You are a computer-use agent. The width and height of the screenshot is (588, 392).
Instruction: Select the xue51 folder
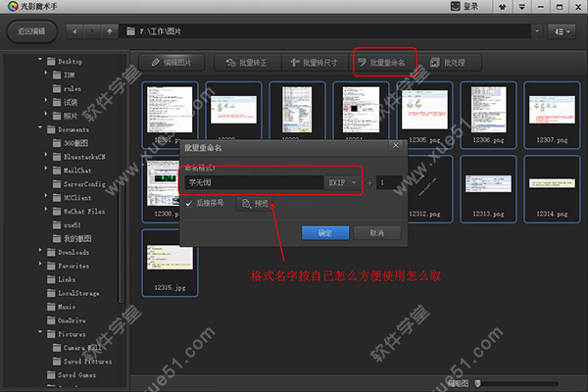pos(67,225)
